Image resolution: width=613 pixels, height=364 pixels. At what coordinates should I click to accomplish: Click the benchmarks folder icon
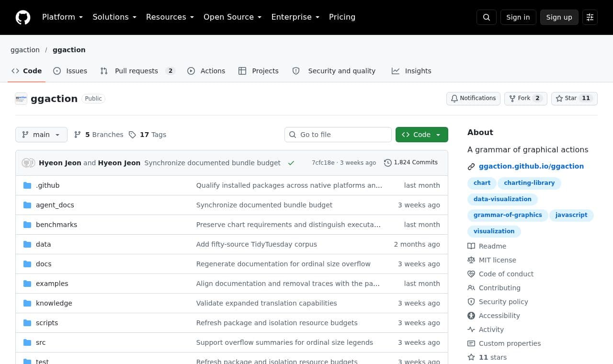click(x=27, y=225)
